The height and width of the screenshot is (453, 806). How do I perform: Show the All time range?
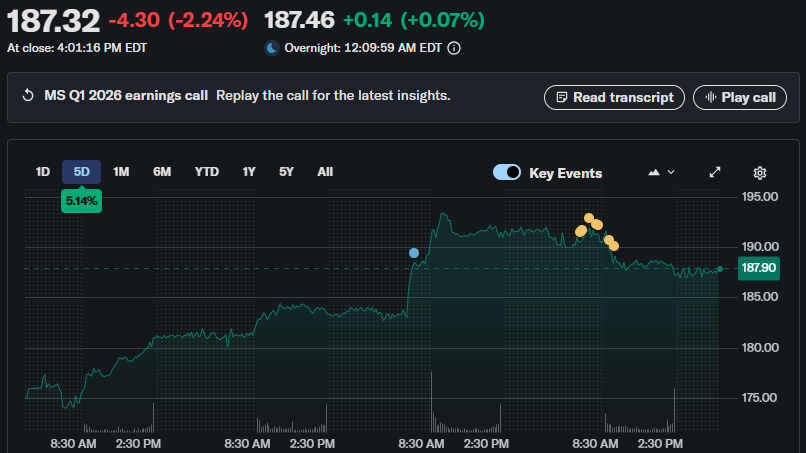[x=325, y=171]
